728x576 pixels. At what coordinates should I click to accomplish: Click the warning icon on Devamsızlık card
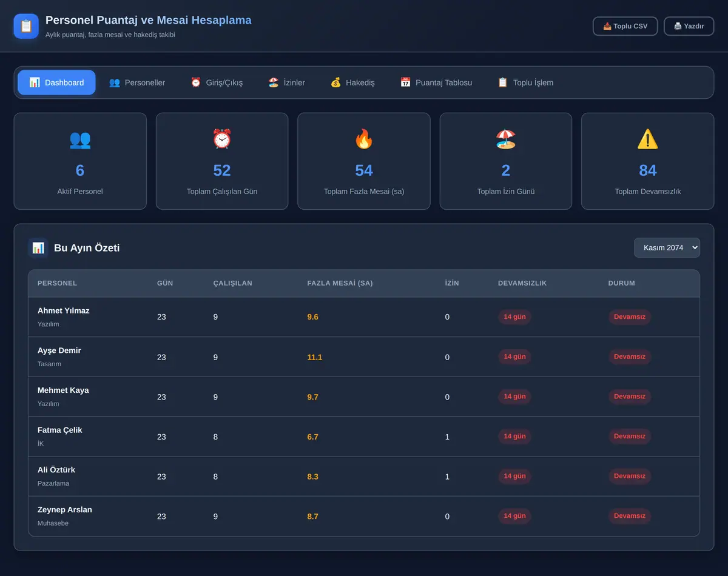point(648,139)
